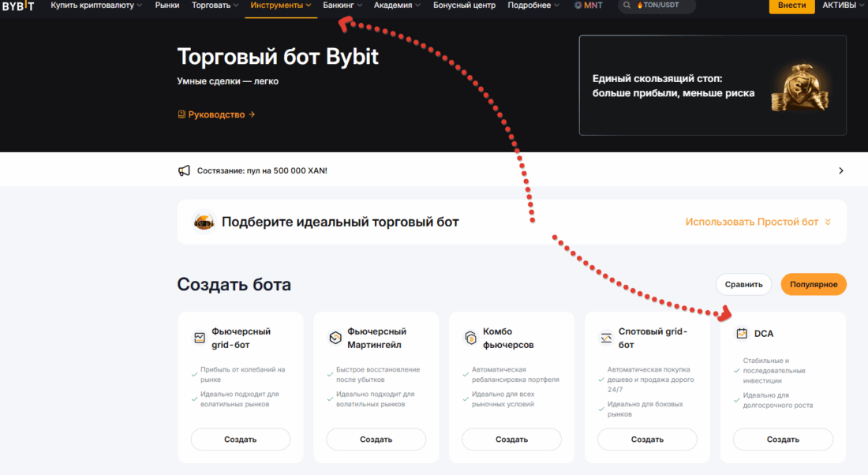Open the Единый скользящий стоп banner
Image resolution: width=868 pixels, height=475 pixels.
click(713, 85)
